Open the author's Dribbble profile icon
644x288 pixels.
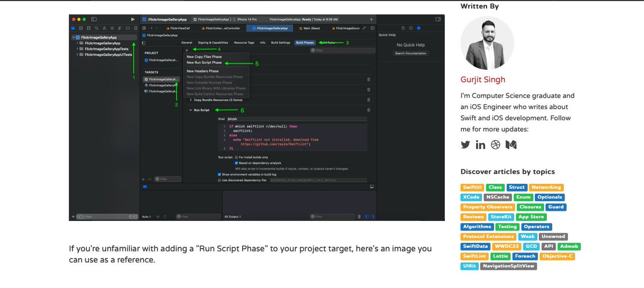[496, 145]
